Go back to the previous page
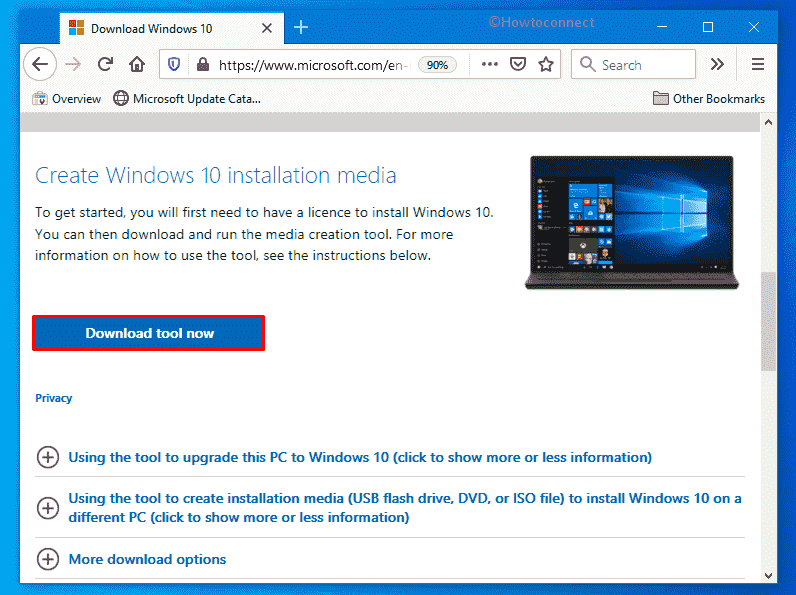The width and height of the screenshot is (796, 595). (x=40, y=64)
